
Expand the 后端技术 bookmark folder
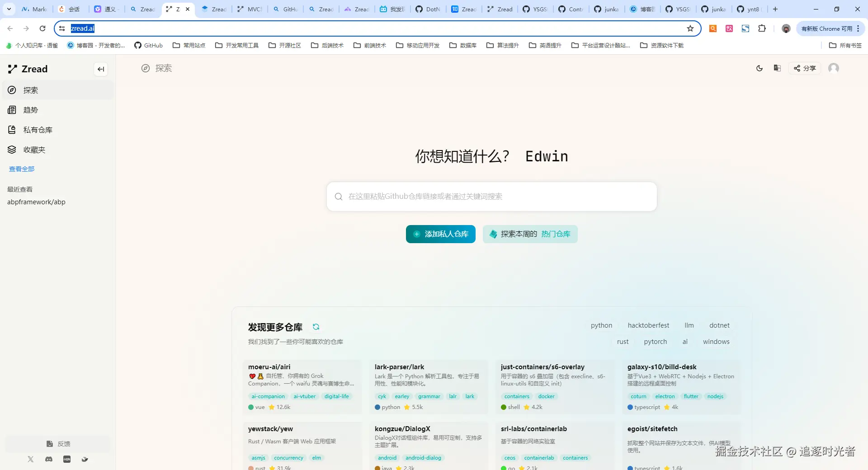click(327, 45)
